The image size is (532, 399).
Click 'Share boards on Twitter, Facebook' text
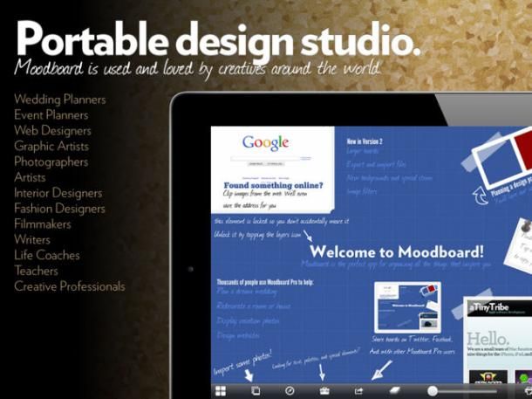click(x=412, y=340)
